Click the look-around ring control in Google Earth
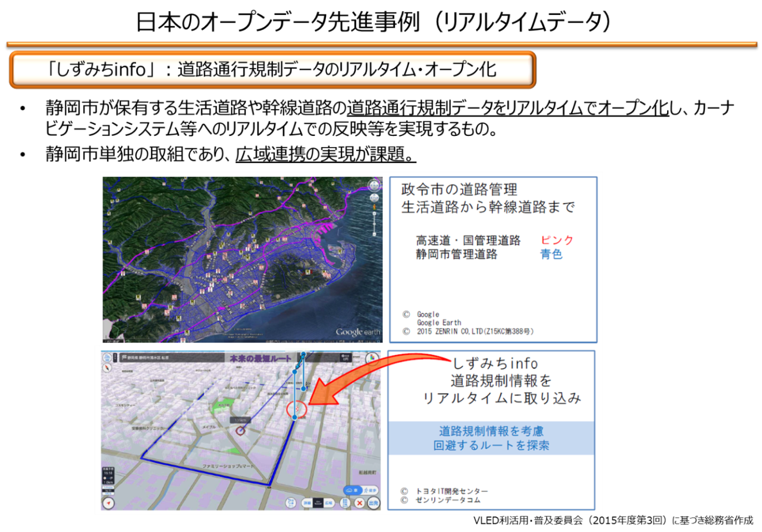Screen dimensions: 762x532 [374, 186]
